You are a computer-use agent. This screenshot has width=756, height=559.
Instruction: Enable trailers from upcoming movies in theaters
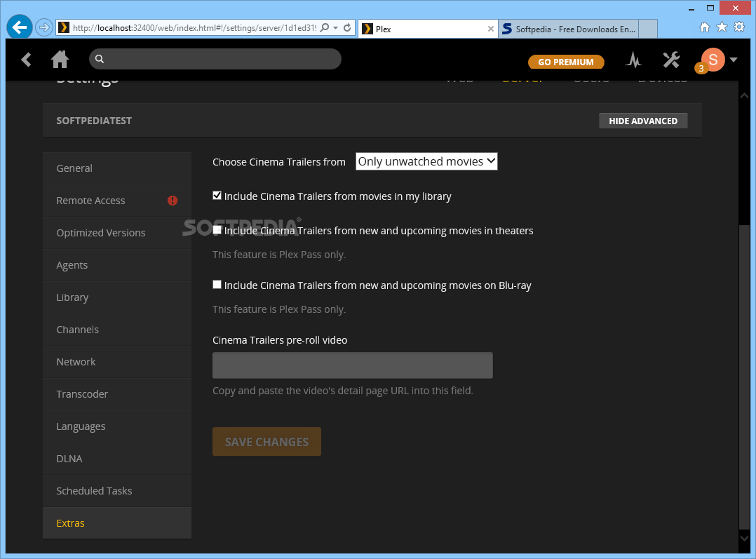pos(217,230)
